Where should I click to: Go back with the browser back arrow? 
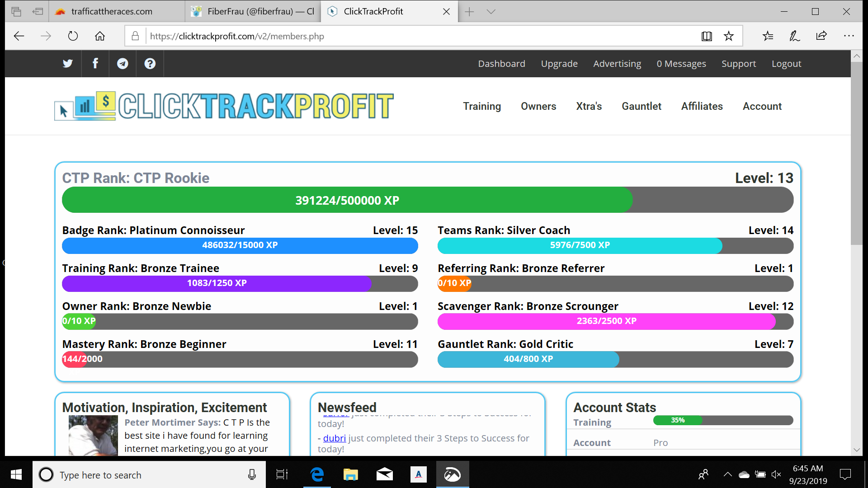click(19, 36)
